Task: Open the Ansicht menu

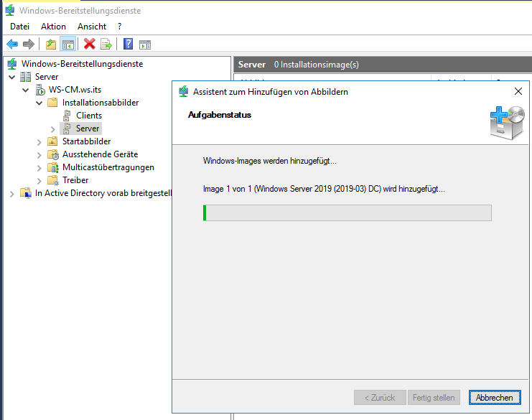Action: click(x=92, y=27)
